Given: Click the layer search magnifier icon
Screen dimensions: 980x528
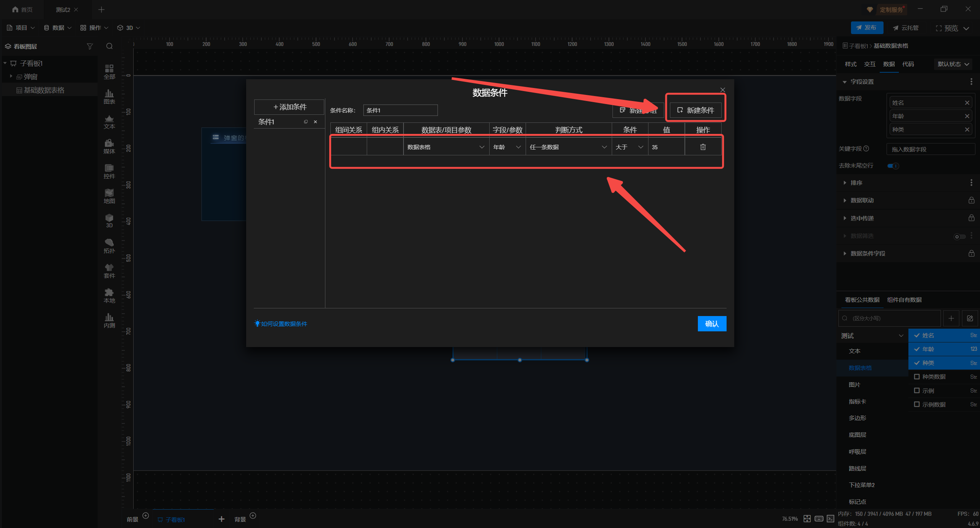Looking at the screenshot, I should tap(109, 46).
